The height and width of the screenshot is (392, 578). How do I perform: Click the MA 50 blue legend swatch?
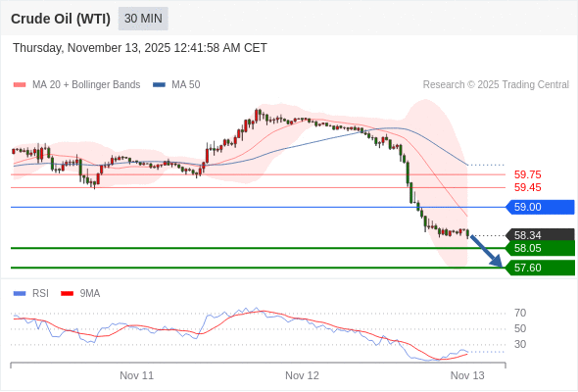[159, 85]
